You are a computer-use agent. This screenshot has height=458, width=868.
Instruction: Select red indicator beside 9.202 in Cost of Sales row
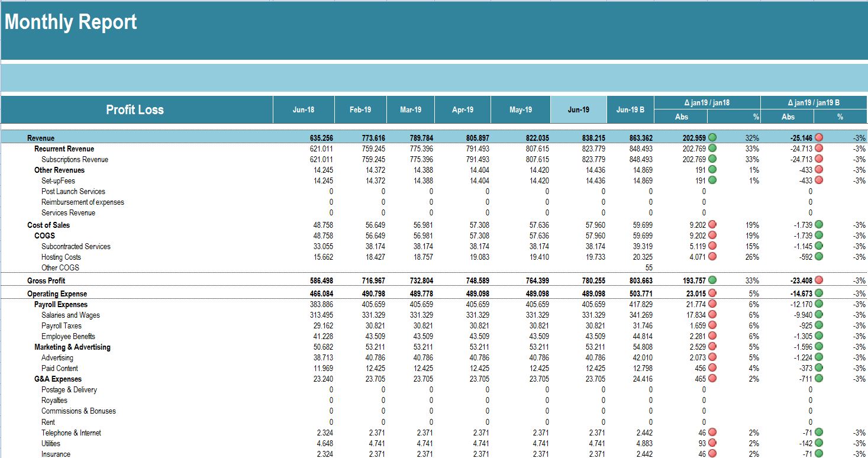click(x=712, y=225)
